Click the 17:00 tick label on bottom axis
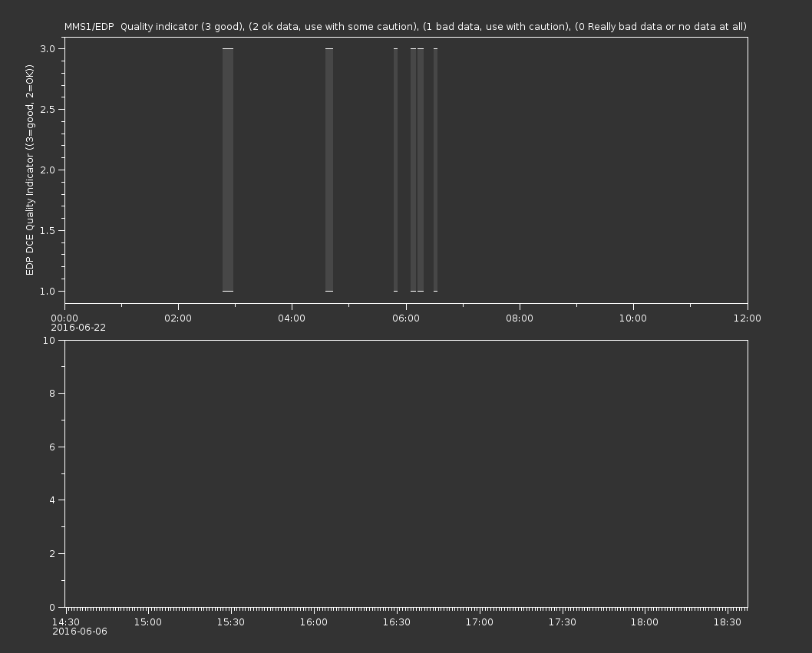The image size is (812, 653). (479, 622)
